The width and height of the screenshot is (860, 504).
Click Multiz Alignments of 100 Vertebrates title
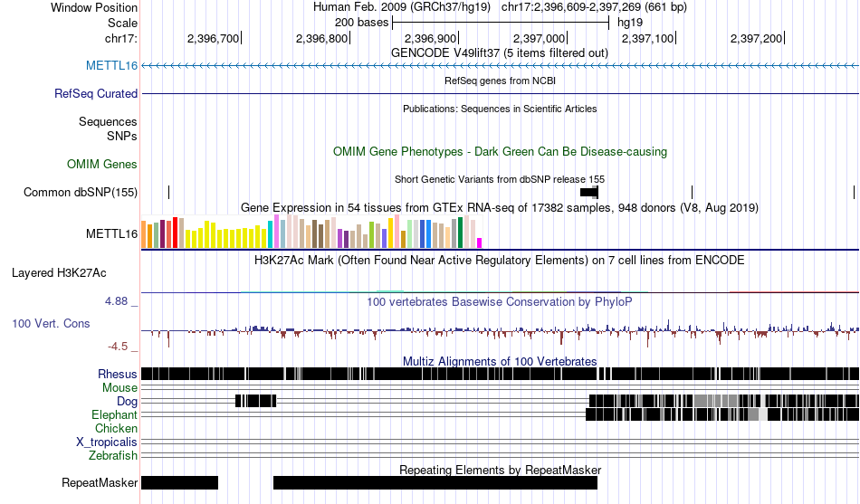(x=500, y=361)
